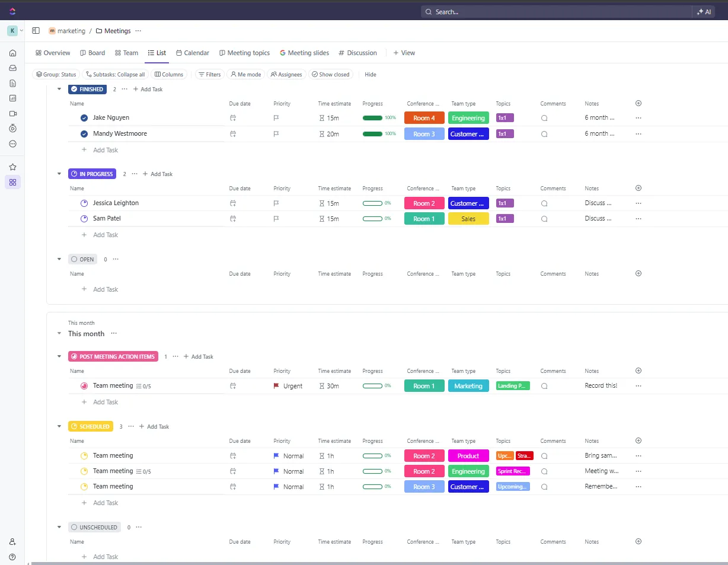The image size is (728, 565).
Task: Open Home in the left sidebar
Action: coord(12,53)
